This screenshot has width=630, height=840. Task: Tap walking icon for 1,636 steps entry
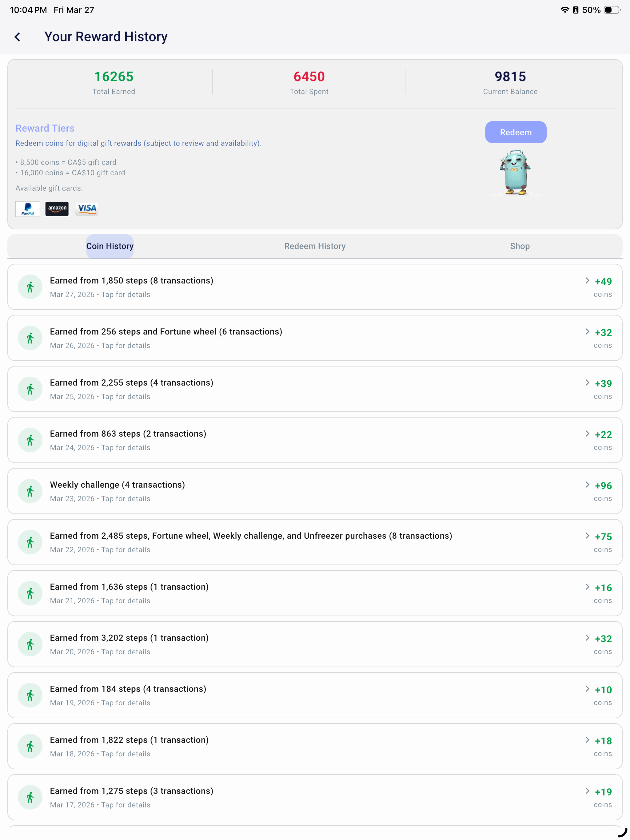pos(30,593)
